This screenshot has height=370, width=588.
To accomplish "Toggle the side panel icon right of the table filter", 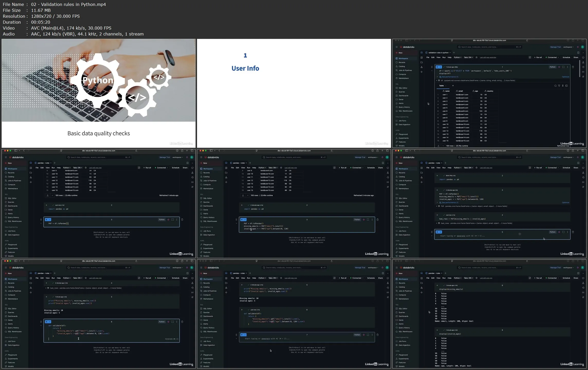I will point(566,86).
